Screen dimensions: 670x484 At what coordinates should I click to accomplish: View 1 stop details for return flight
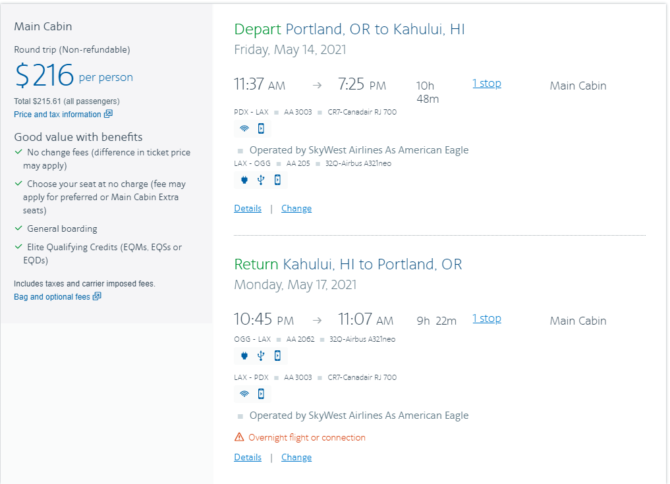pos(487,319)
